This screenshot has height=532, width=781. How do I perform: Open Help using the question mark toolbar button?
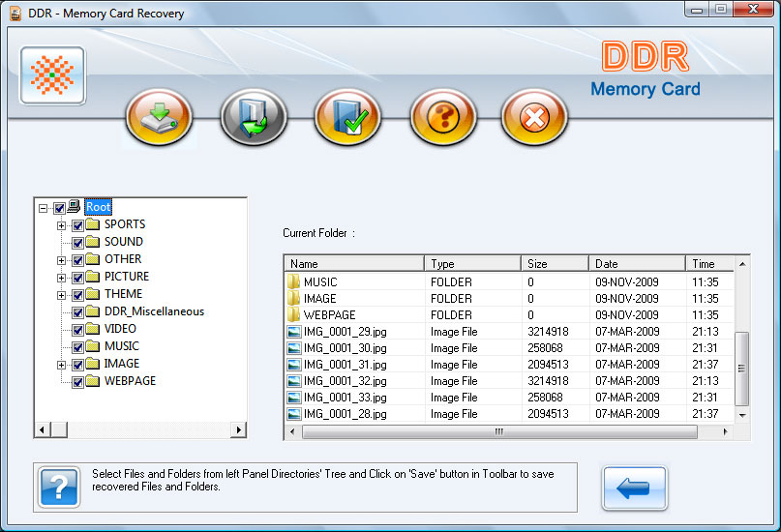point(443,117)
